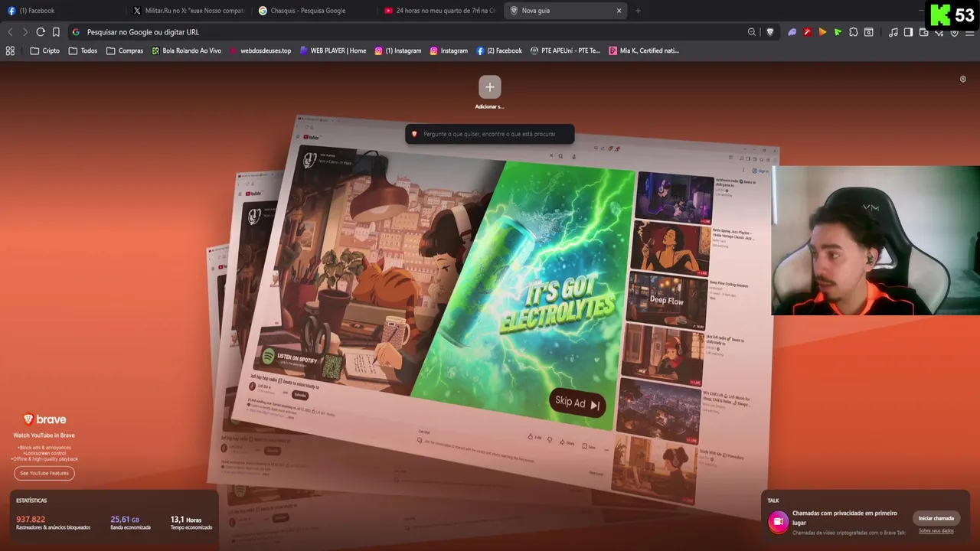Click the Brave Talk video camera icon

(778, 522)
